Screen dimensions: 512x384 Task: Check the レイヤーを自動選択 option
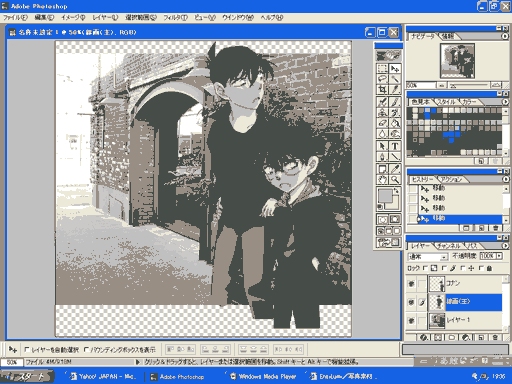pyautogui.click(x=27, y=349)
